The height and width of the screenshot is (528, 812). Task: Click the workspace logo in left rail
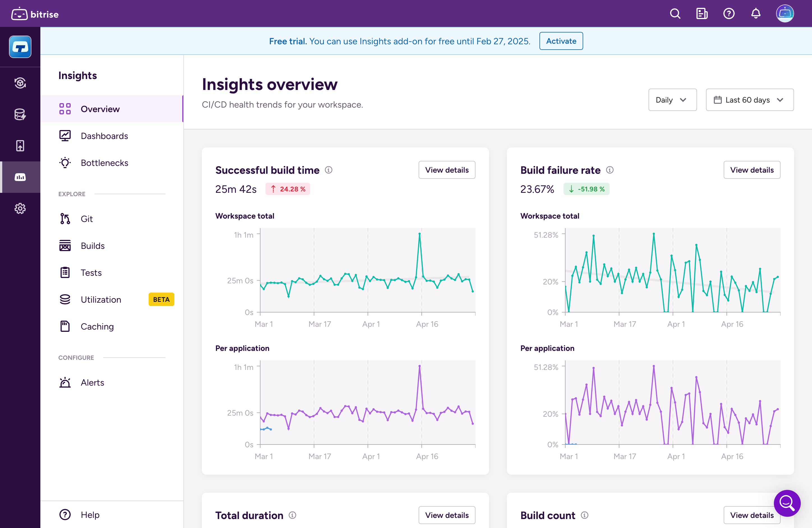point(20,47)
